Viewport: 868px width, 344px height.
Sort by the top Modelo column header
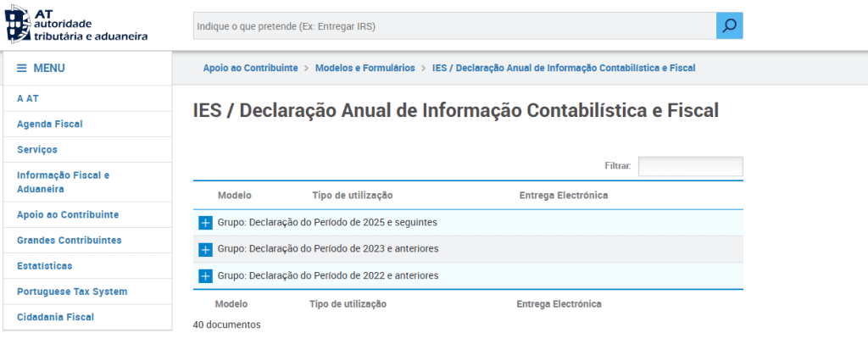pos(235,196)
